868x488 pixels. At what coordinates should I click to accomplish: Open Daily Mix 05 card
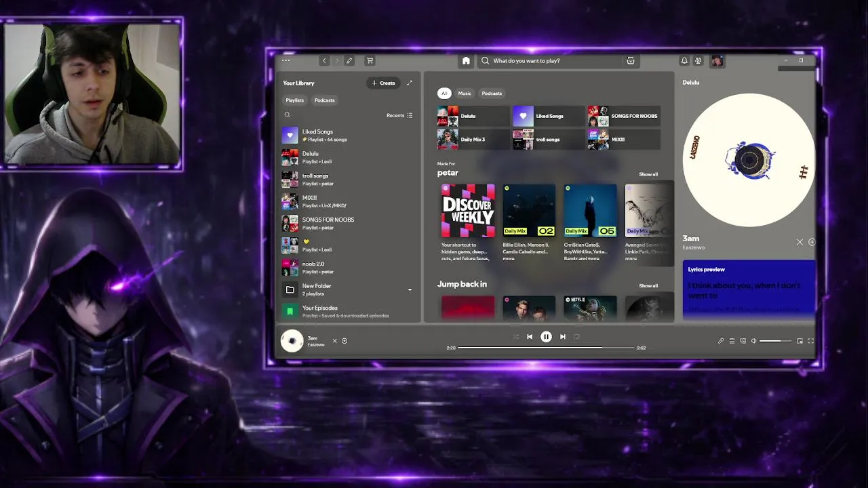click(x=590, y=223)
